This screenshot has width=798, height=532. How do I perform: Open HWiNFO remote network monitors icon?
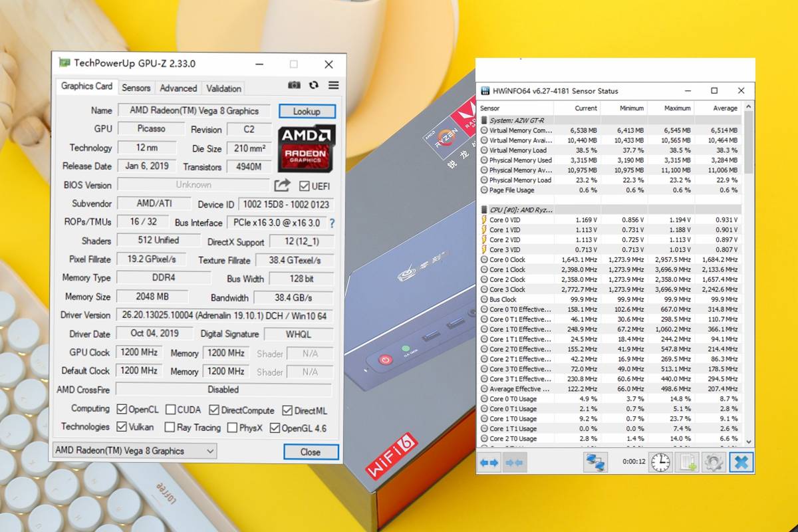595,462
